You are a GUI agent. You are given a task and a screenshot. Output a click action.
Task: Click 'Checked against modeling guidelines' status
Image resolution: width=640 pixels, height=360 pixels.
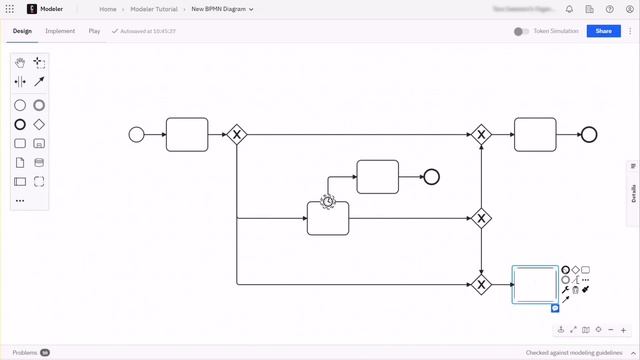[x=574, y=353]
